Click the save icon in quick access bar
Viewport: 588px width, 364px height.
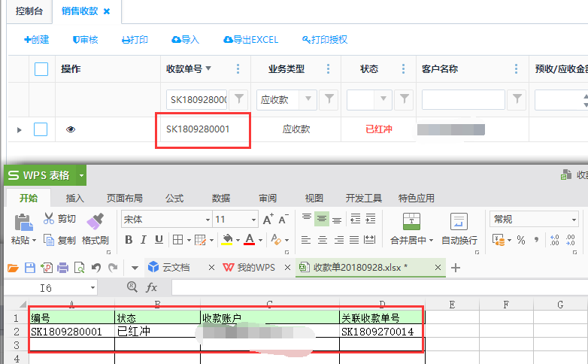tap(30, 268)
